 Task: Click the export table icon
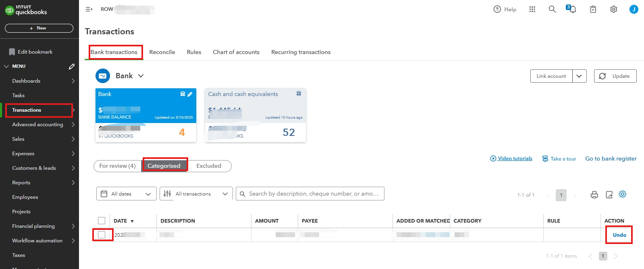click(609, 195)
